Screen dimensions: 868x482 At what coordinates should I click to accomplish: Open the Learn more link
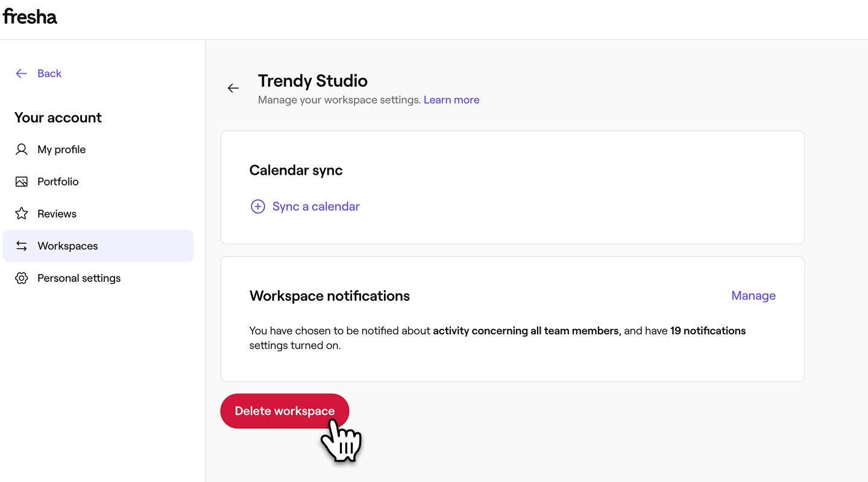(x=451, y=100)
